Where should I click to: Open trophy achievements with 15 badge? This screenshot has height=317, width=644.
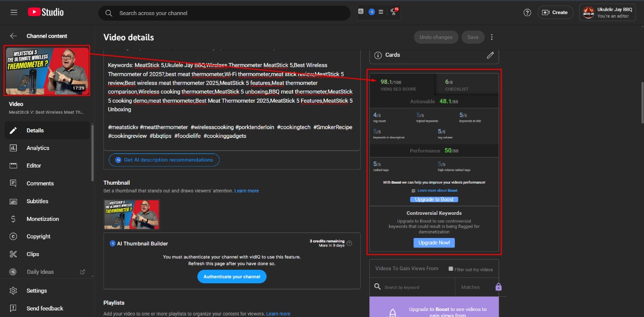(393, 12)
